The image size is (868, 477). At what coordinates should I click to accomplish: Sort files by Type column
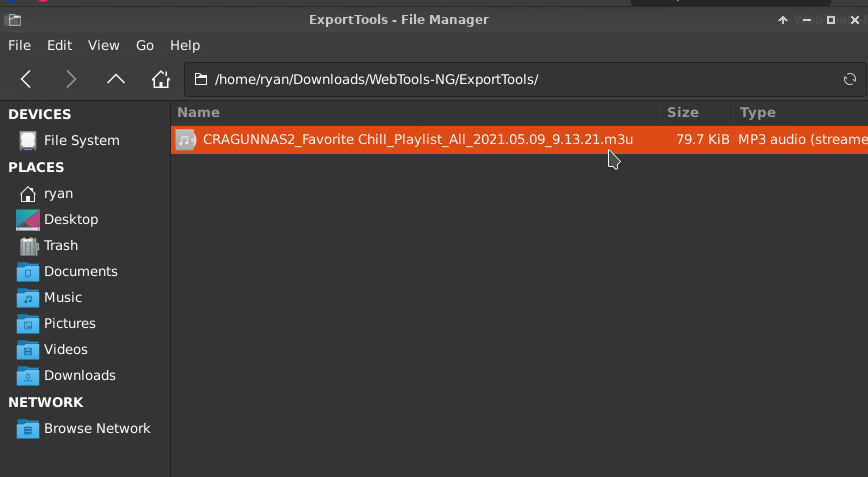pos(800,113)
